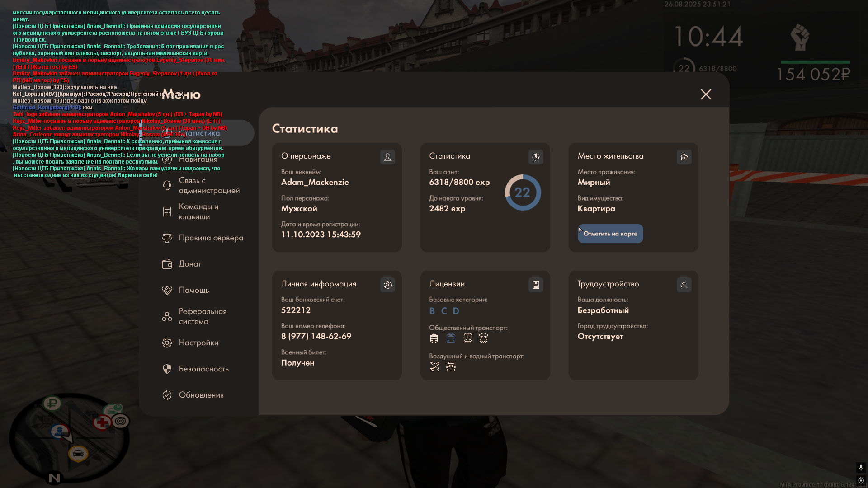Screen dimensions: 868x488
Task: Click the license document icon in Лицензии card
Action: [x=536, y=285]
